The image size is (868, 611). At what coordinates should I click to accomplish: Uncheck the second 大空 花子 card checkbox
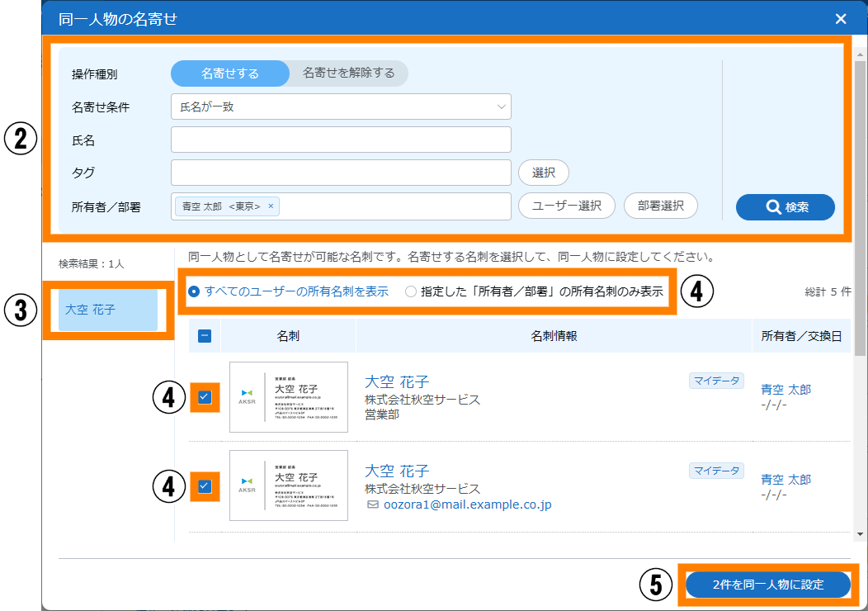click(x=205, y=486)
